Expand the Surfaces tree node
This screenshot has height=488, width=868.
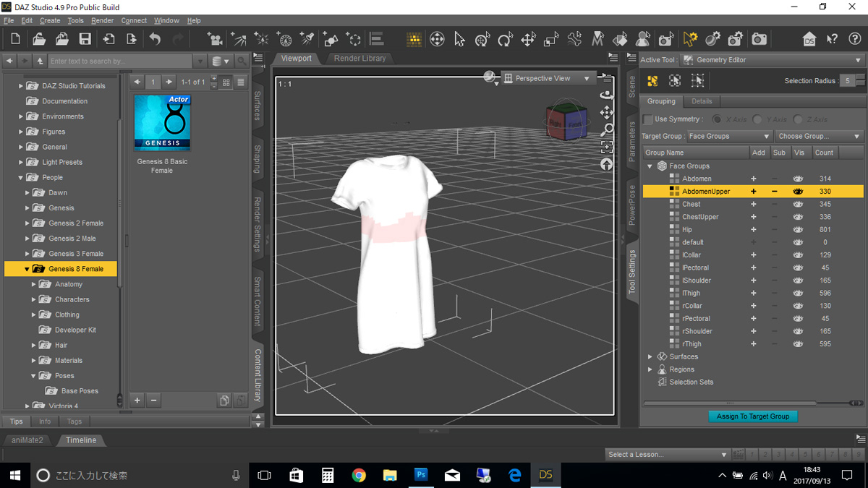pos(650,356)
